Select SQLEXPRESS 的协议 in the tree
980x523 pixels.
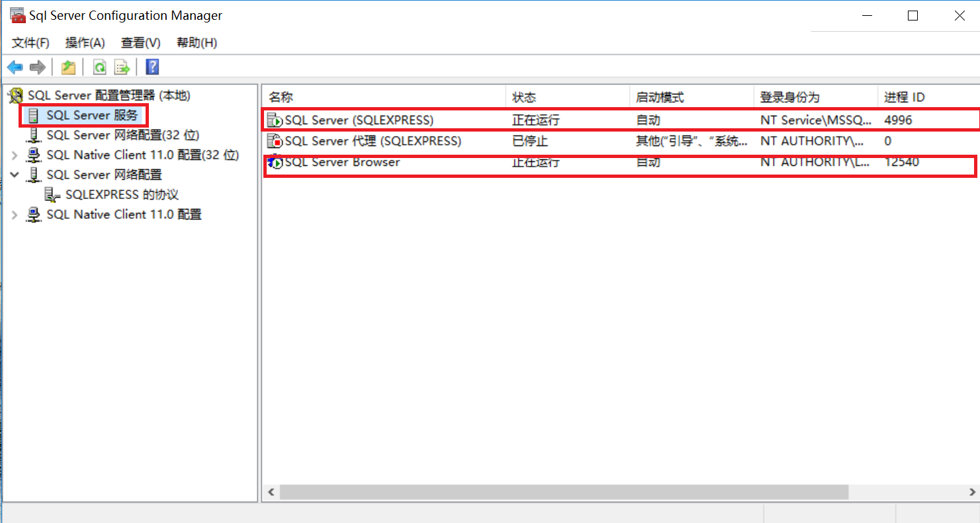point(122,195)
